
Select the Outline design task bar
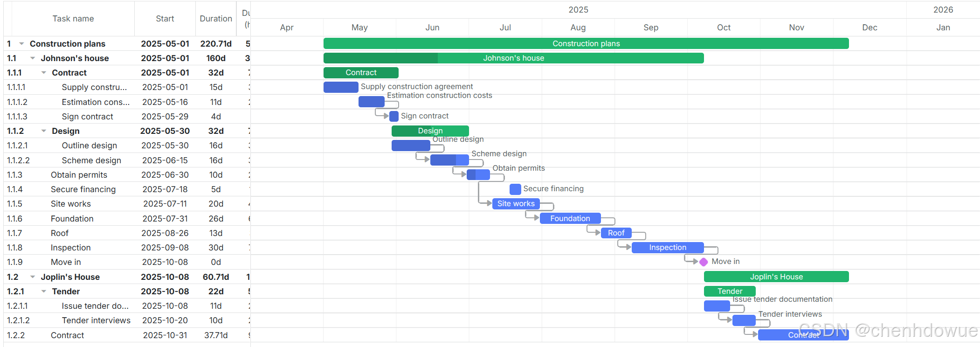(x=411, y=146)
